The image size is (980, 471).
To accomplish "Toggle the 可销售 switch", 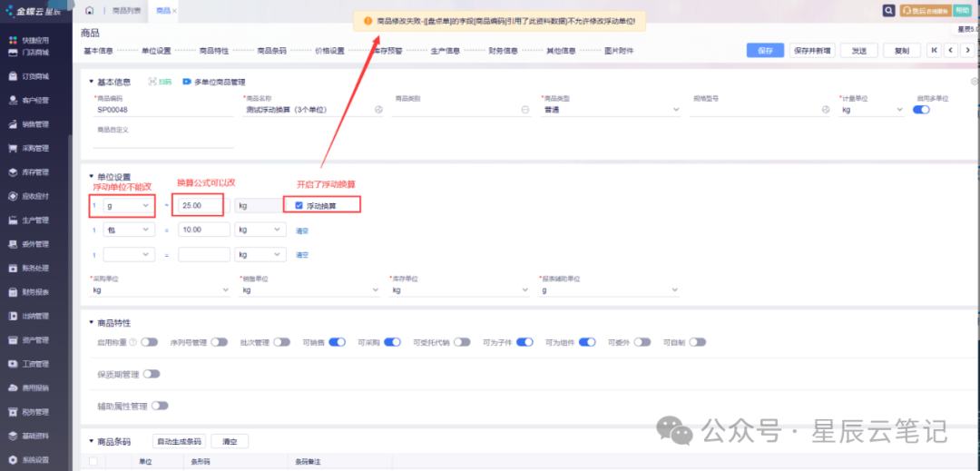I will 337,342.
